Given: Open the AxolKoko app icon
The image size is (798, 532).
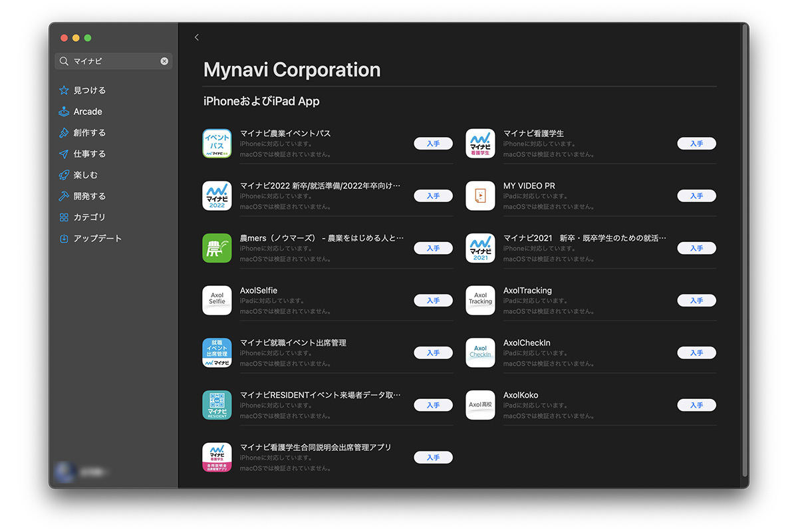Looking at the screenshot, I should point(480,405).
